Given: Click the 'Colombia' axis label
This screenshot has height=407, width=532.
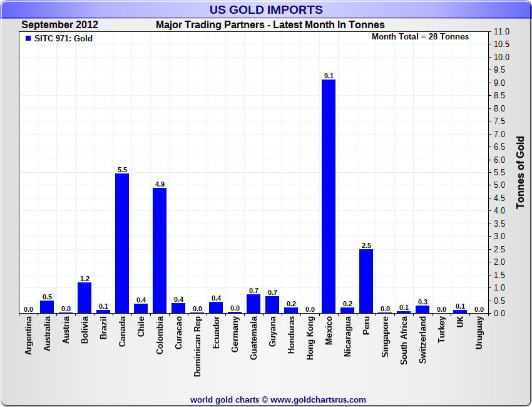Looking at the screenshot, I should tap(160, 336).
